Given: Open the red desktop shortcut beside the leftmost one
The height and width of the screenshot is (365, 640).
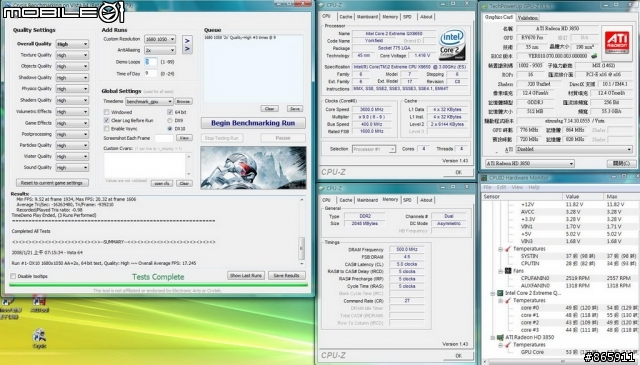Looking at the screenshot, I should 39,302.
